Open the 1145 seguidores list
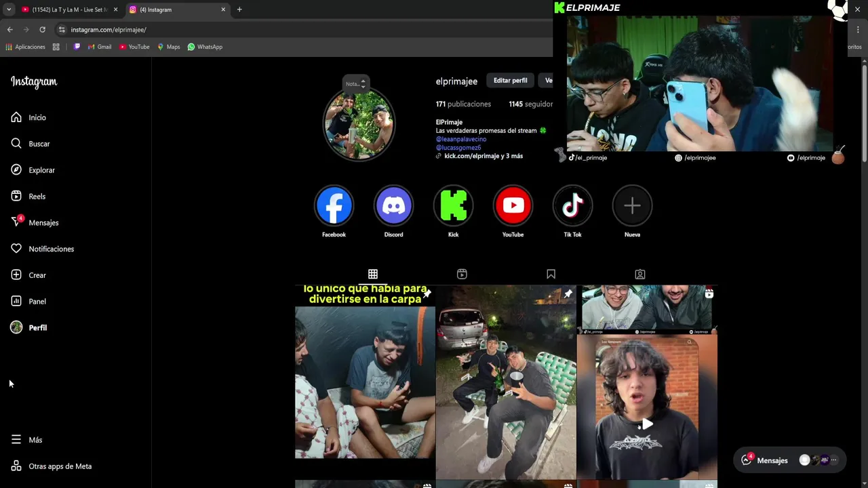 [x=531, y=104]
